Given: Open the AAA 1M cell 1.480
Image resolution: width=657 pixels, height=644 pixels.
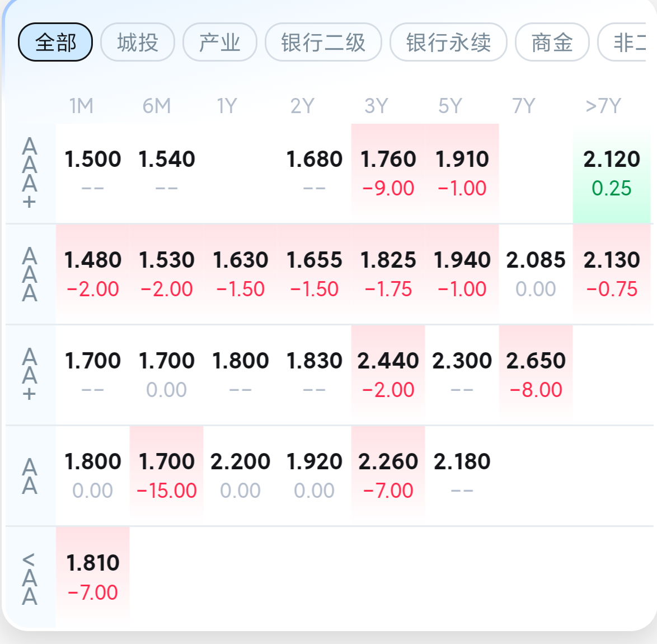Looking at the screenshot, I should coord(92,274).
